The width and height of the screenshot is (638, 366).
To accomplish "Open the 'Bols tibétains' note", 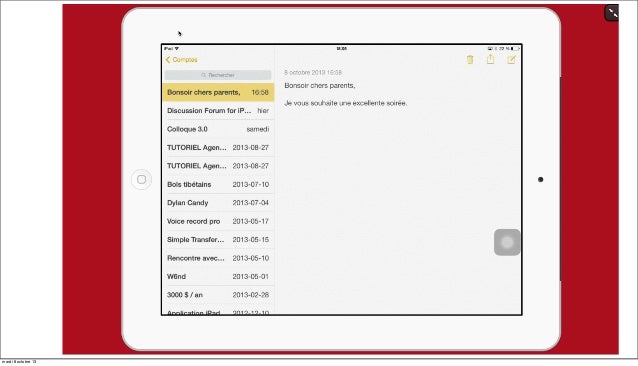I will (218, 184).
